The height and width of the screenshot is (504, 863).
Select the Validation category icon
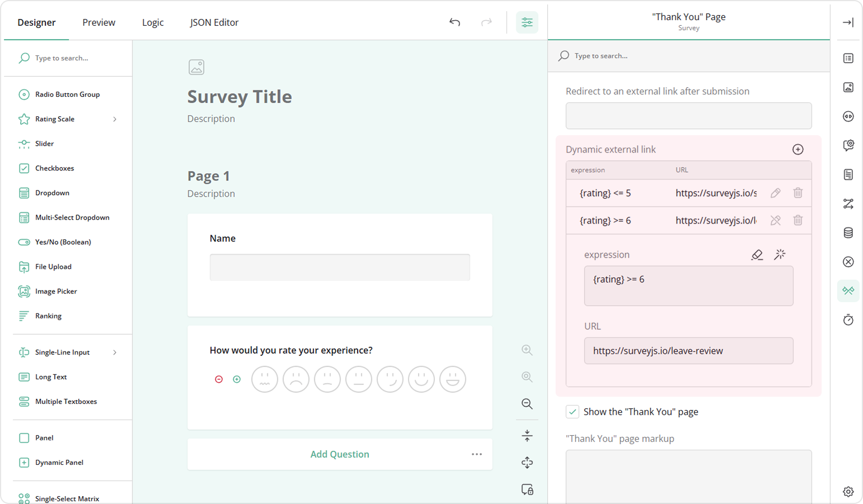point(848,261)
